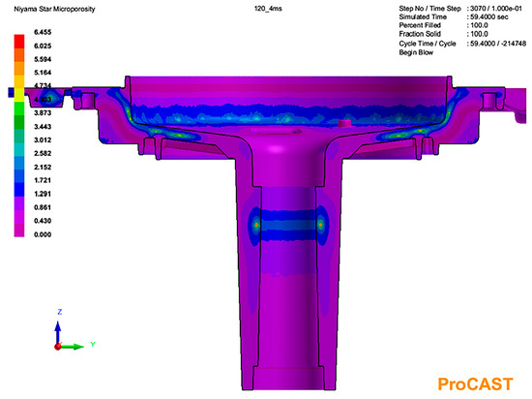Click the Z axis label of the triad
This screenshot has height=399, width=532.
coord(60,312)
